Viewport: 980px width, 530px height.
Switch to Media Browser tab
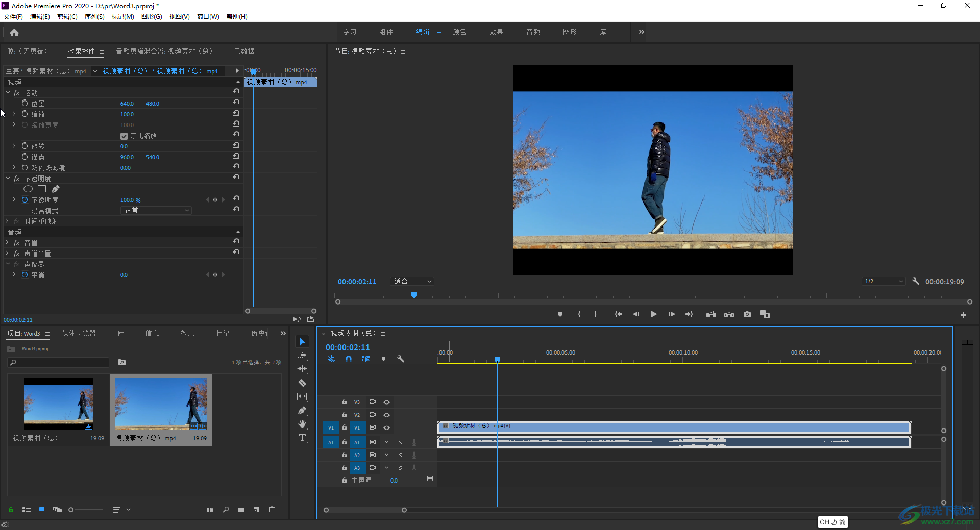point(79,334)
